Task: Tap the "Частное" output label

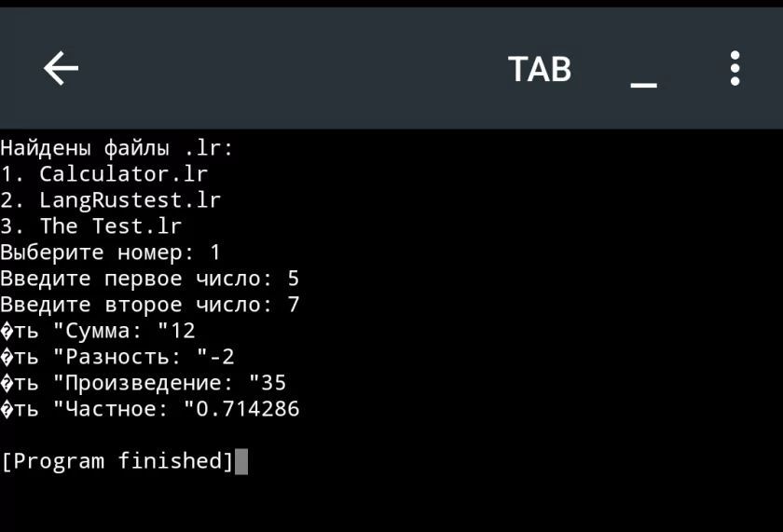Action: tap(110, 409)
